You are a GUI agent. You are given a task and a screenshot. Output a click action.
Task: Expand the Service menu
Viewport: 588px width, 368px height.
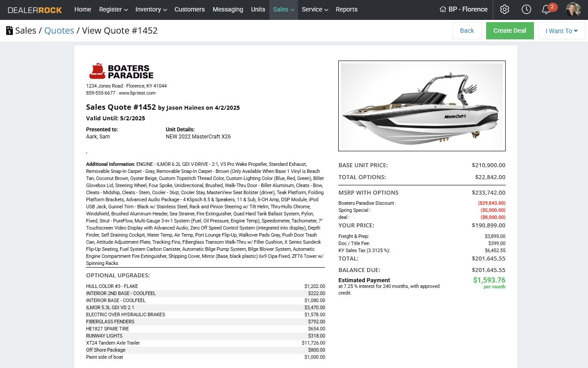pyautogui.click(x=315, y=9)
